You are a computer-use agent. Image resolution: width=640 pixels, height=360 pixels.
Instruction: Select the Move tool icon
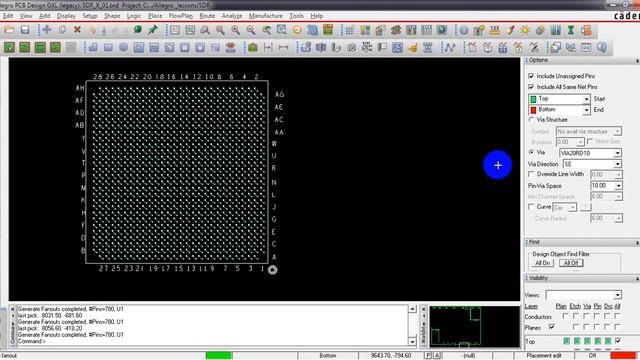click(x=47, y=30)
